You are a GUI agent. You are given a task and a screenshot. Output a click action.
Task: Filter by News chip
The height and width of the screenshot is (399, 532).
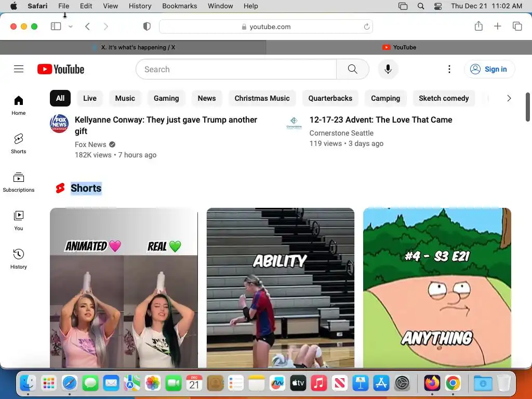click(207, 98)
